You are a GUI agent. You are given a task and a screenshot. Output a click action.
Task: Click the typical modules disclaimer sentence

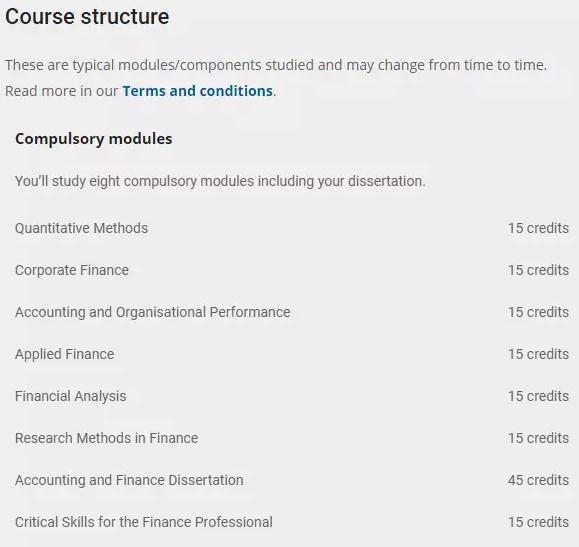tap(276, 65)
